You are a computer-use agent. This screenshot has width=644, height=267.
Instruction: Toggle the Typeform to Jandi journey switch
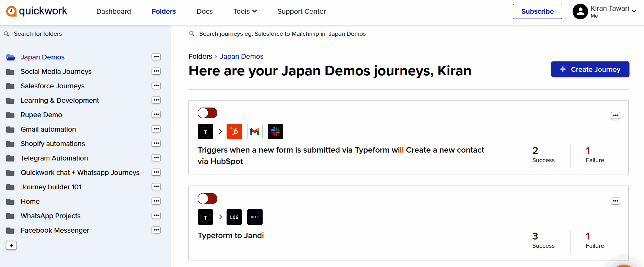[x=207, y=198]
